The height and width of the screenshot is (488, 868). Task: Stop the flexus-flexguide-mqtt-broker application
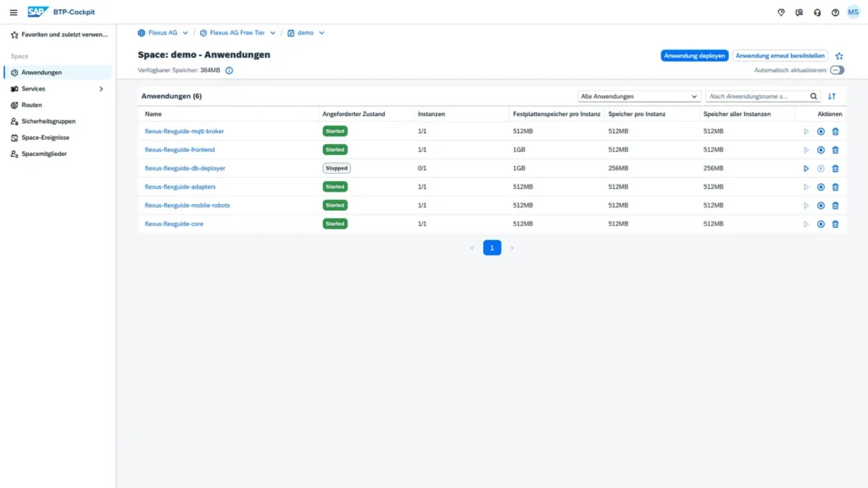pyautogui.click(x=821, y=131)
